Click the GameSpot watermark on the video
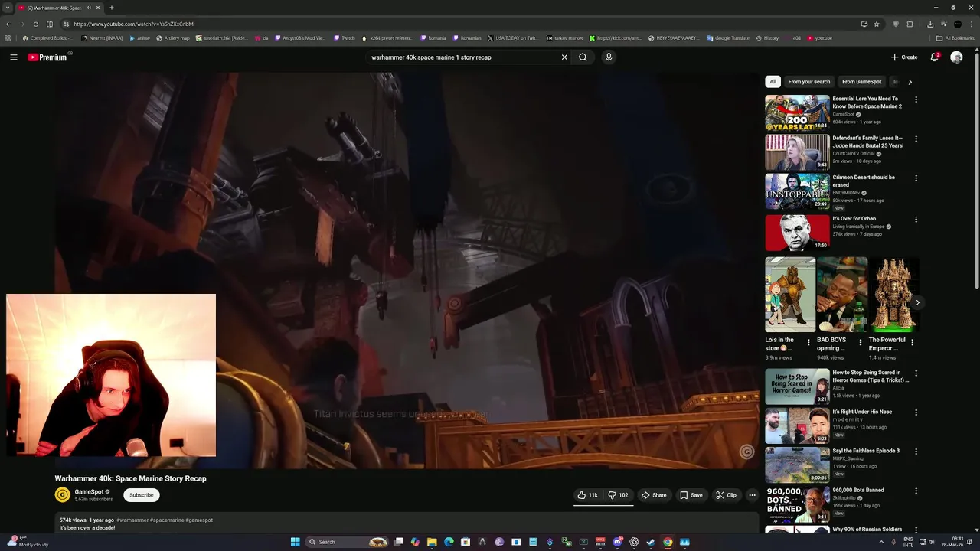Image resolution: width=980 pixels, height=551 pixels. coord(746,452)
